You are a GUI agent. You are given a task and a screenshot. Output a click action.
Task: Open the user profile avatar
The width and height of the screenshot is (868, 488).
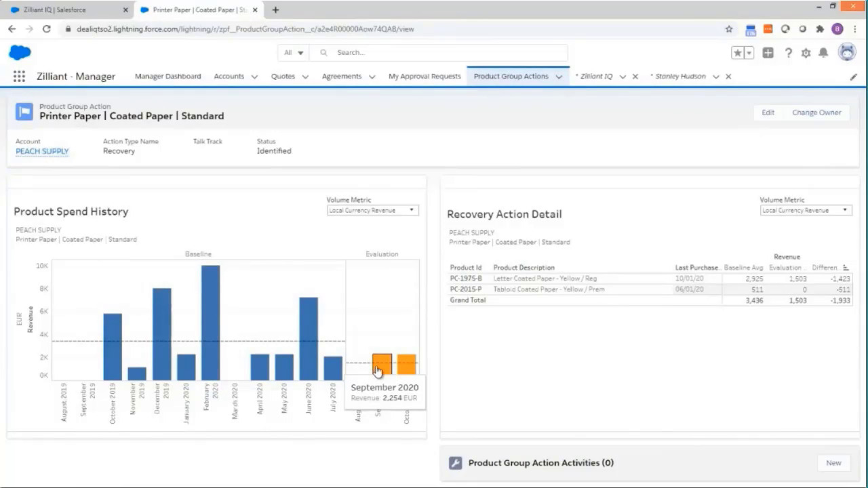pos(847,52)
